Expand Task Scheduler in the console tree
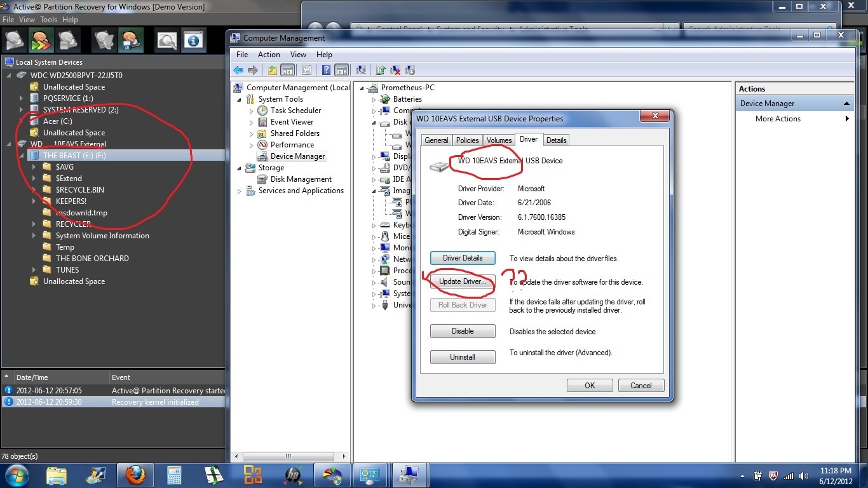 tap(251, 111)
